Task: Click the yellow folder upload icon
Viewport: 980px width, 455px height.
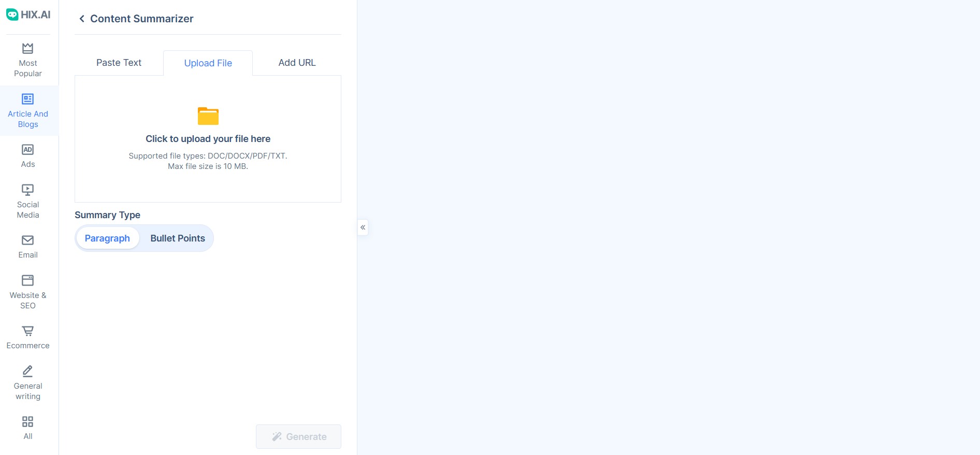Action: [x=208, y=116]
